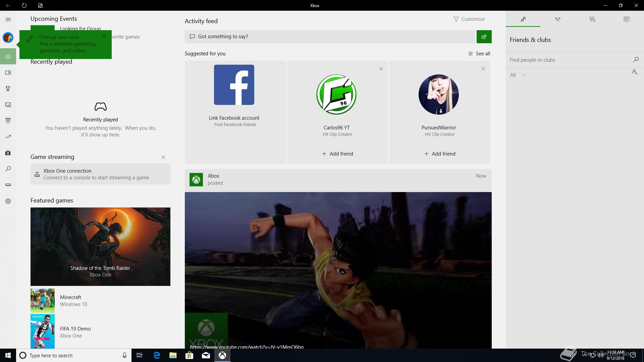Open Windows Start menu

tap(8, 355)
